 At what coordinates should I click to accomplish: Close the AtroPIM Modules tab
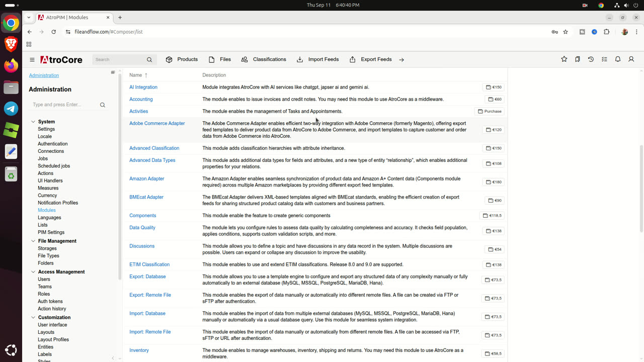[x=108, y=17]
